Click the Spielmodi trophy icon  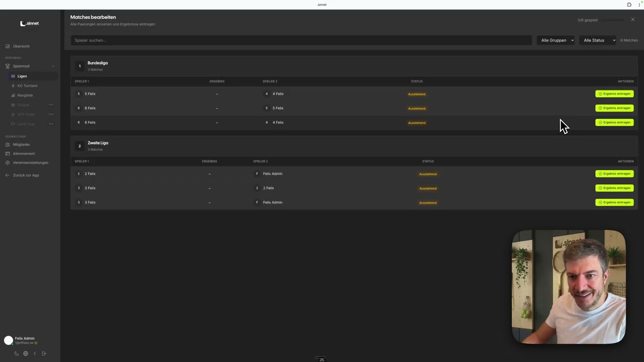(x=8, y=66)
